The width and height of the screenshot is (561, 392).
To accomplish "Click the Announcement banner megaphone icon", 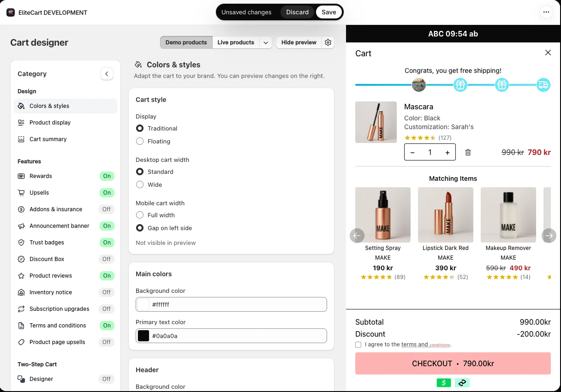I will tap(21, 226).
